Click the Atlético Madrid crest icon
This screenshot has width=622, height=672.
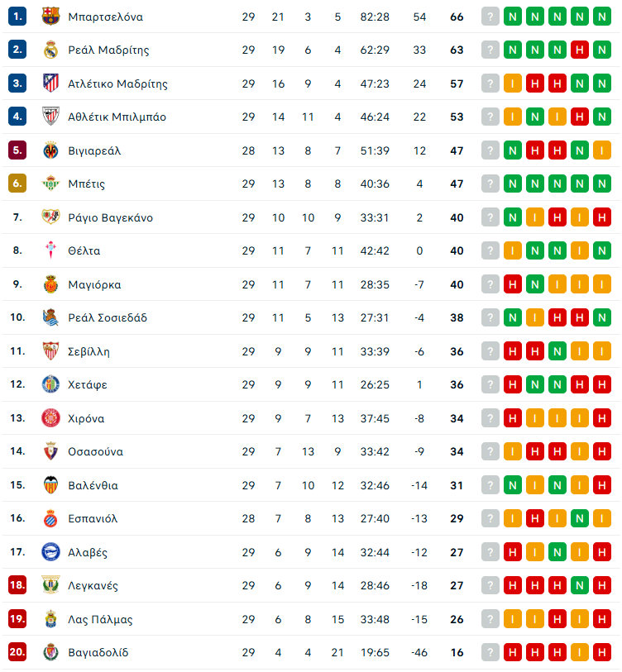50,83
